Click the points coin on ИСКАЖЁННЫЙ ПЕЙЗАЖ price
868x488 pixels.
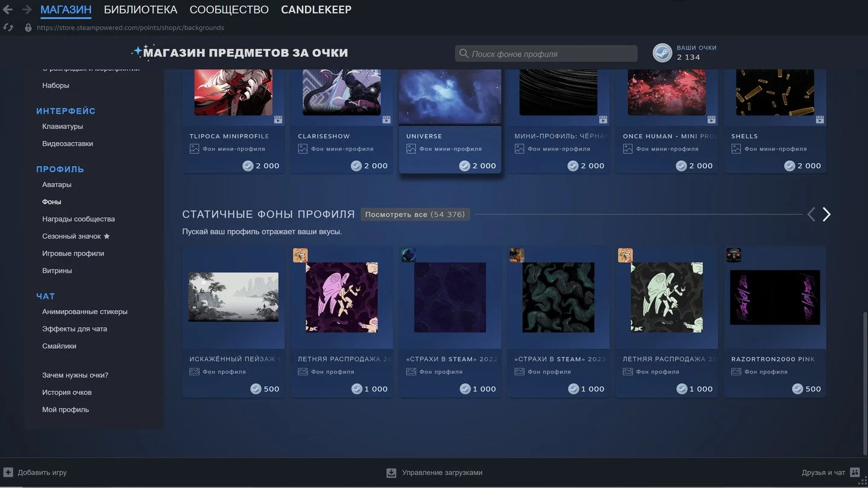256,389
